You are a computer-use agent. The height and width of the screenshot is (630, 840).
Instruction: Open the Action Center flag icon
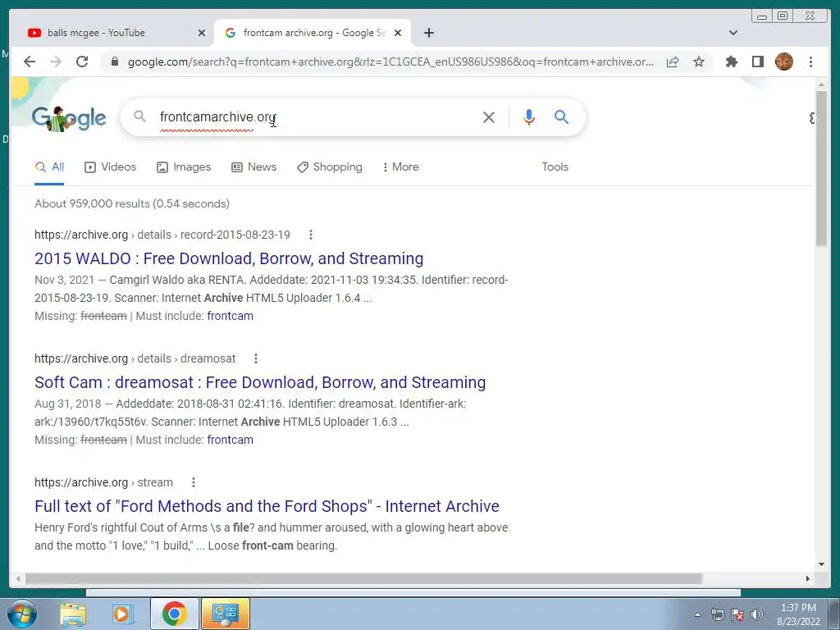pyautogui.click(x=737, y=614)
